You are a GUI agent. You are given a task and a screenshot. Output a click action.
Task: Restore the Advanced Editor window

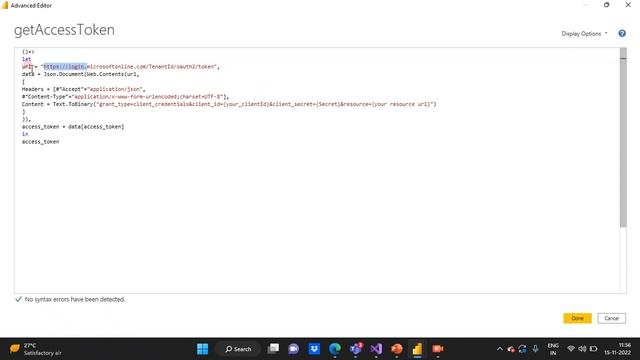(x=607, y=5)
